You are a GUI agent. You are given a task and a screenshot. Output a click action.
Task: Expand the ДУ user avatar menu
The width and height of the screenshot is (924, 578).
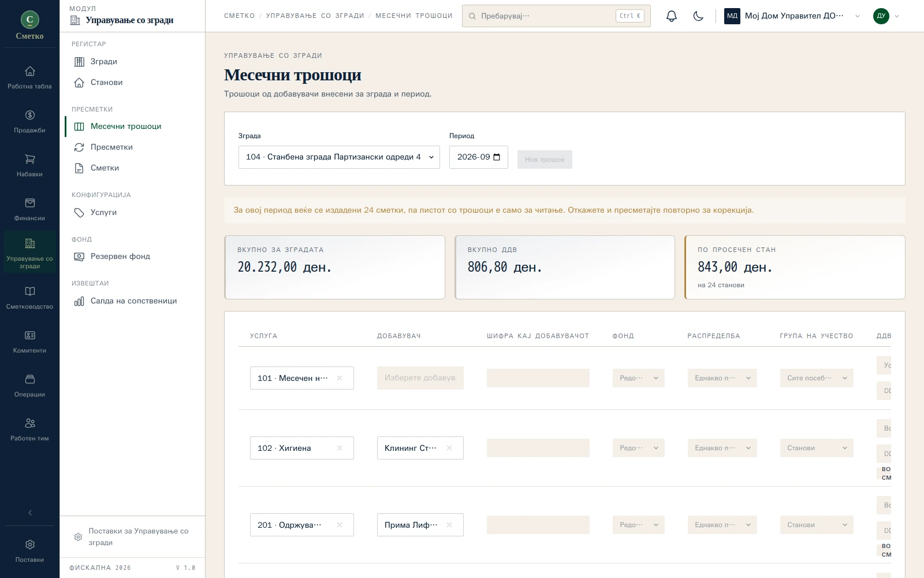coord(886,16)
